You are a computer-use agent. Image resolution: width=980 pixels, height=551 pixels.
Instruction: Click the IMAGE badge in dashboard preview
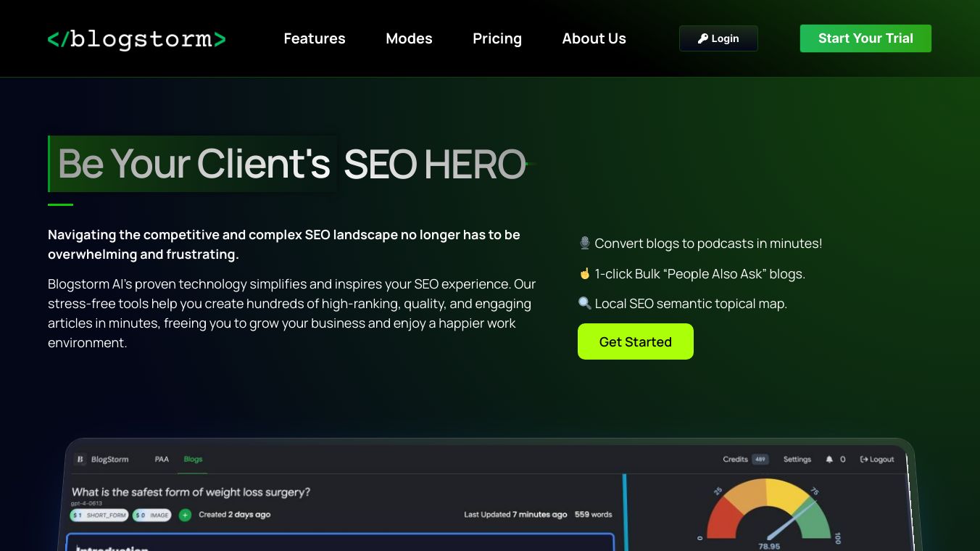151,515
